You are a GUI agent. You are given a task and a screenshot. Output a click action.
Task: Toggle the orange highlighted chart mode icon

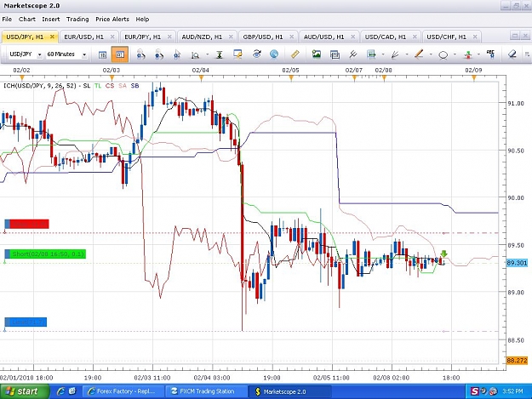[x=120, y=54]
